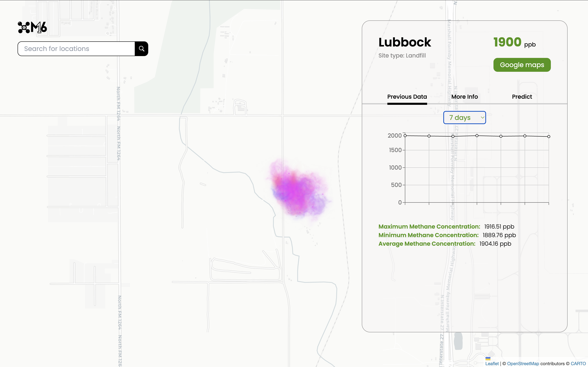The width and height of the screenshot is (588, 367).
Task: Click the dropdown chevron arrow icon
Action: (x=482, y=117)
